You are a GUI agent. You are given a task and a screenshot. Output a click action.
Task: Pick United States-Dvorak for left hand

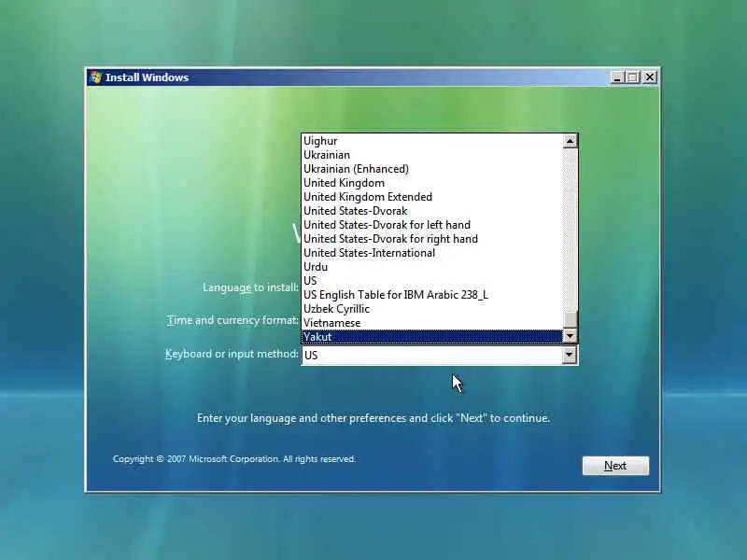click(431, 225)
